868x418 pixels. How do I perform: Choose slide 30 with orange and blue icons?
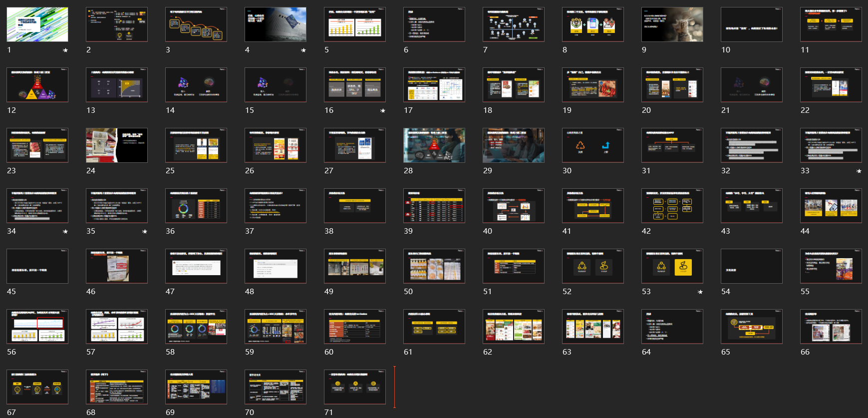(593, 145)
